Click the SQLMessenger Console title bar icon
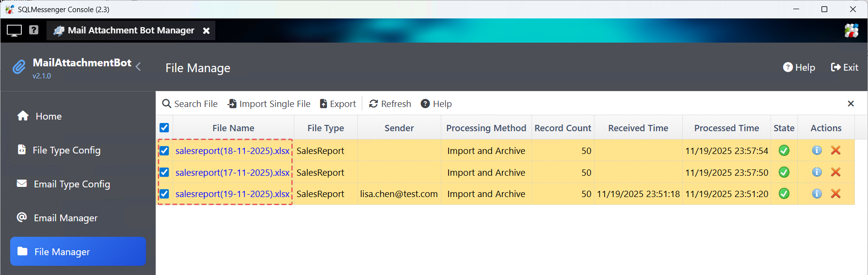868x275 pixels. pyautogui.click(x=10, y=9)
